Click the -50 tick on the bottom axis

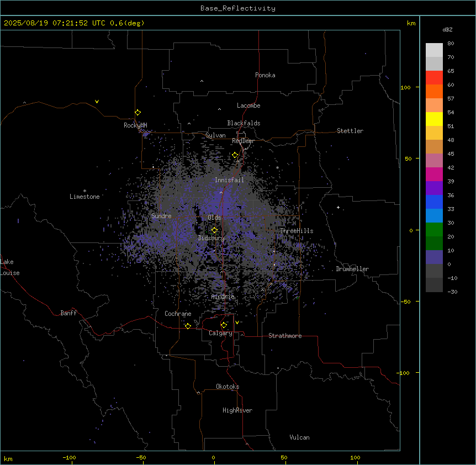point(141,457)
